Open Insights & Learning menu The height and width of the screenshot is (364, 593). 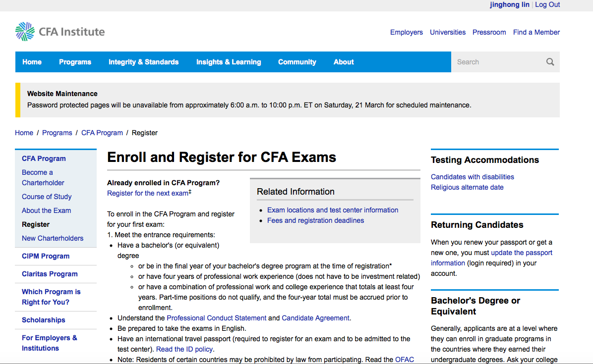coord(229,62)
